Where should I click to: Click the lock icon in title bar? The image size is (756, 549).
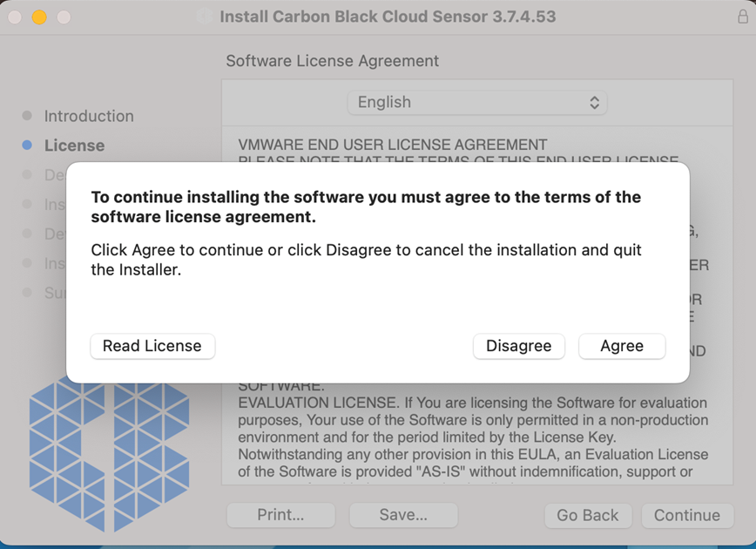743,17
